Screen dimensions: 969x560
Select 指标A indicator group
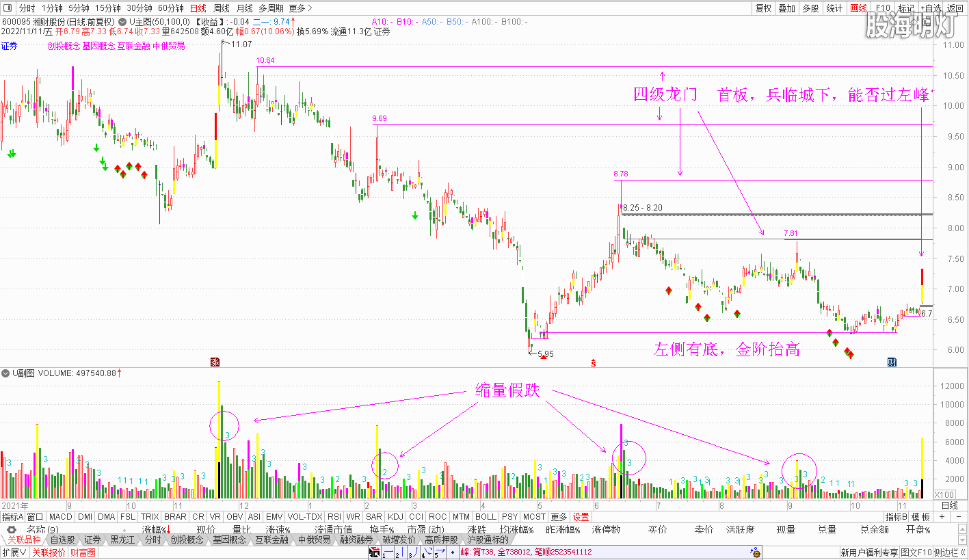pos(12,517)
